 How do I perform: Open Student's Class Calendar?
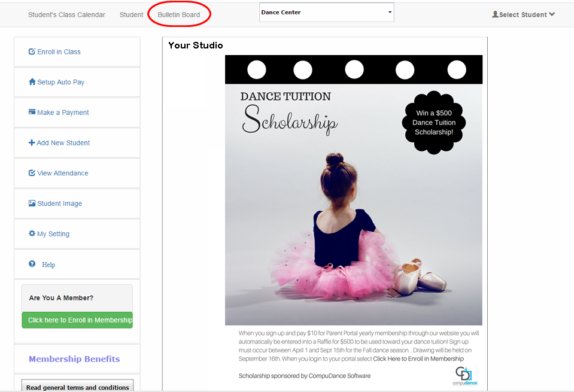point(66,14)
